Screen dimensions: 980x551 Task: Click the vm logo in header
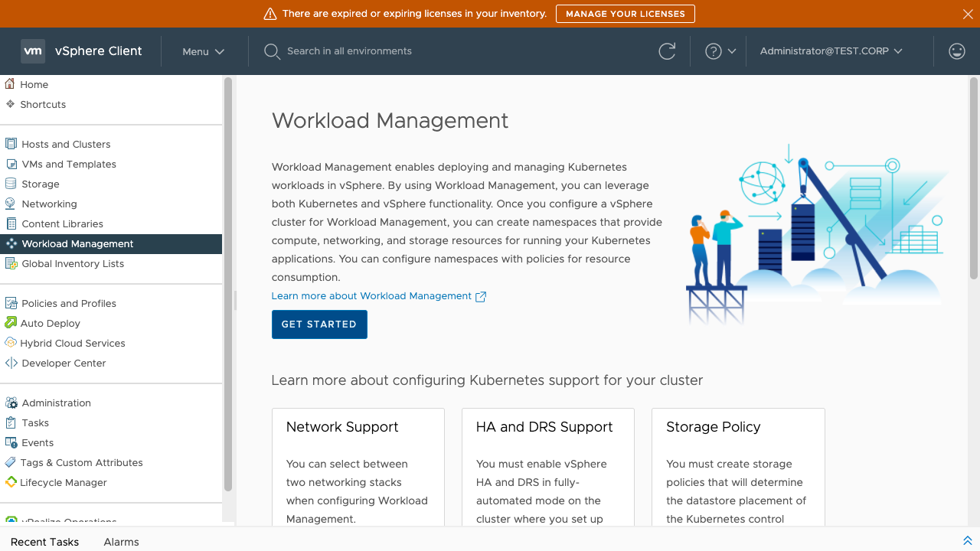click(33, 51)
